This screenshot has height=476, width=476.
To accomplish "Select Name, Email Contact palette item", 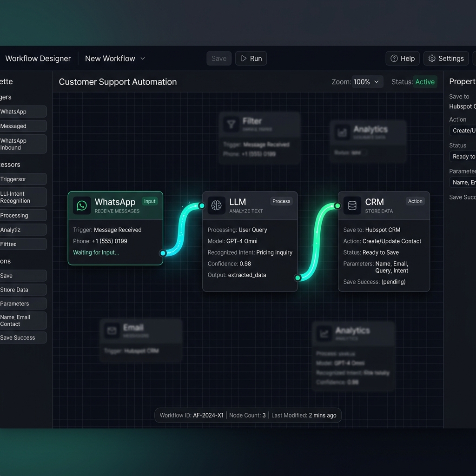I will pyautogui.click(x=23, y=320).
